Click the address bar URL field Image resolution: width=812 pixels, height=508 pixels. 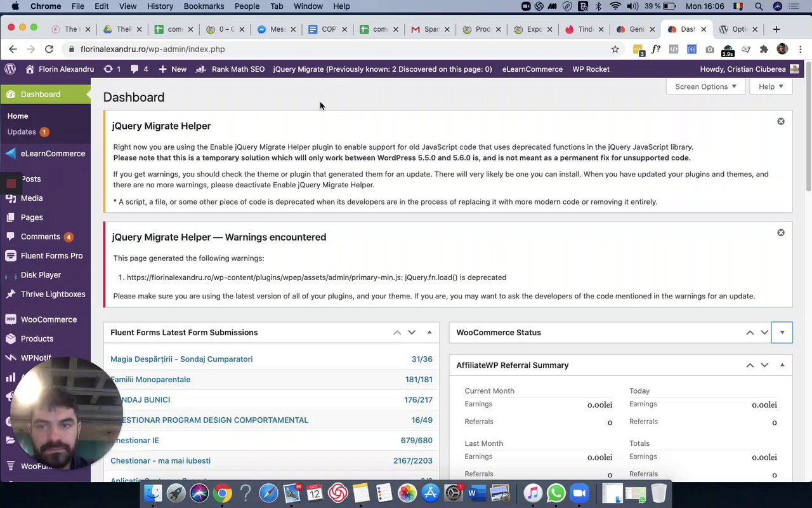[x=336, y=49]
